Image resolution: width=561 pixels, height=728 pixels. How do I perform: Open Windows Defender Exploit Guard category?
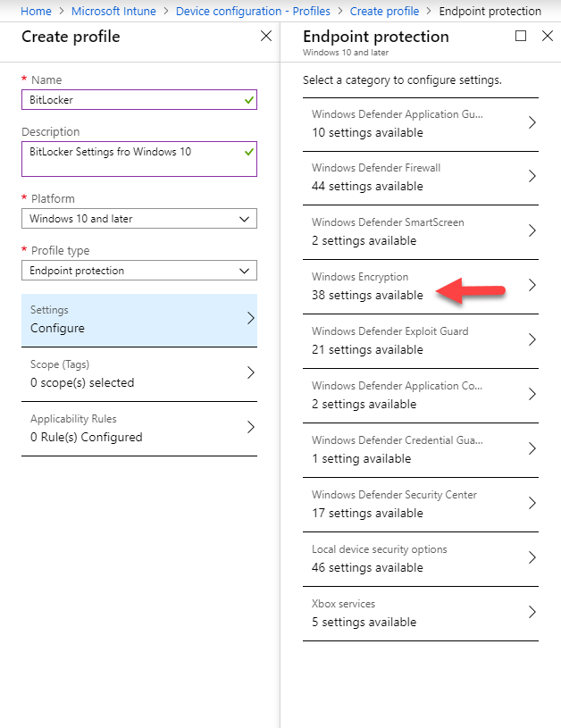pyautogui.click(x=420, y=341)
